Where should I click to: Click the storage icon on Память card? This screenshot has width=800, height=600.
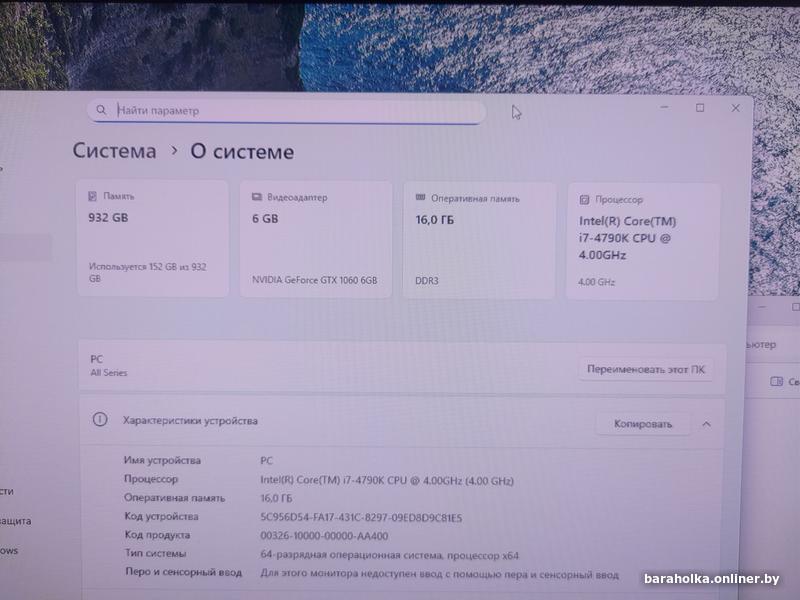92,196
